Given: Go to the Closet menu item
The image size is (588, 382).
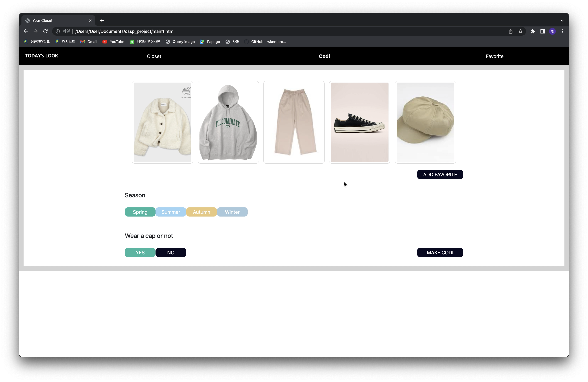Looking at the screenshot, I should pos(154,56).
